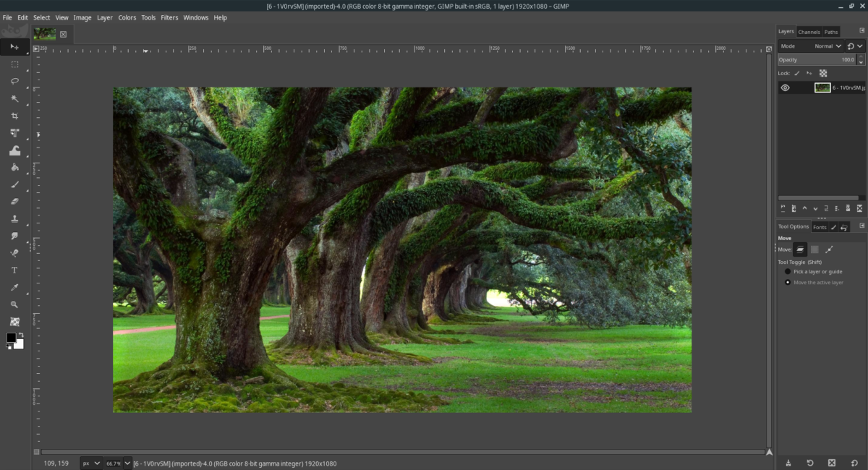Click the image tab thumbnail at top
This screenshot has width=868, height=470.
point(44,34)
